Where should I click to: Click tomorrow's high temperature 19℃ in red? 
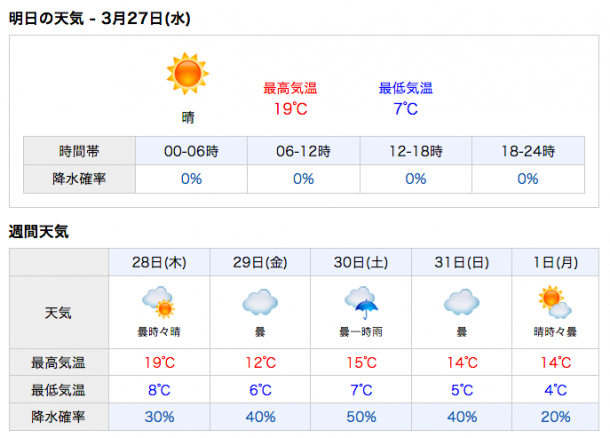(291, 109)
